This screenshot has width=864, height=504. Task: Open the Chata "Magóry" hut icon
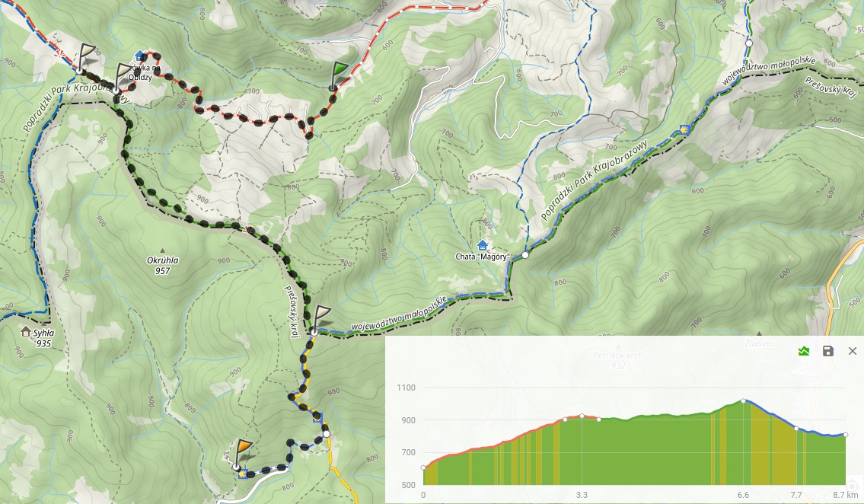[x=482, y=245]
